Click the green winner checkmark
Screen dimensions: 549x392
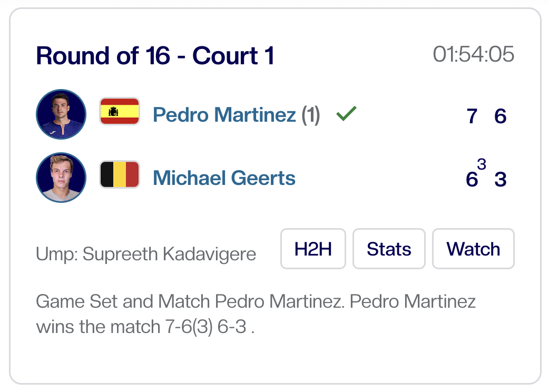346,113
